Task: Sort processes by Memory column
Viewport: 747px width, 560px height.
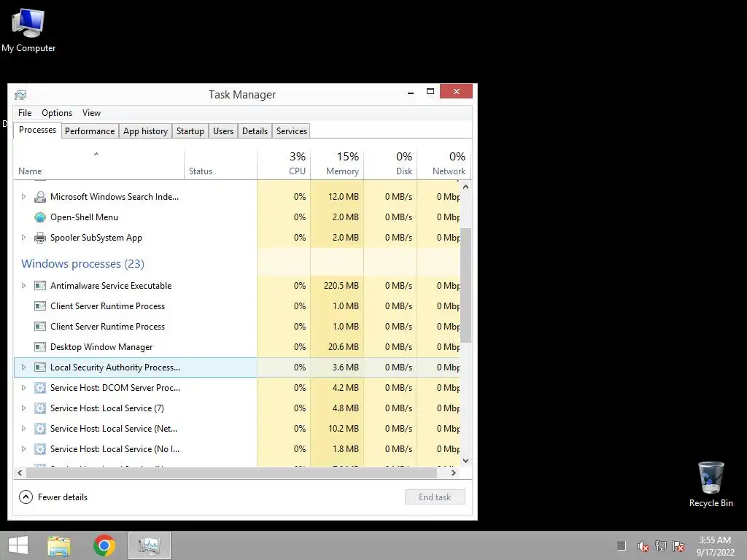Action: [337, 164]
